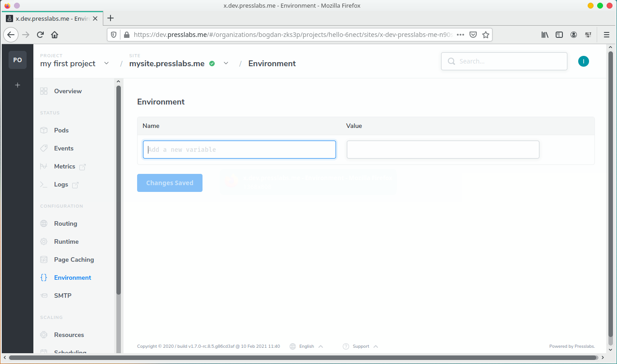Click the ALT extension toolbar icon
Screen dimensions: 617x364
pyautogui.click(x=588, y=35)
